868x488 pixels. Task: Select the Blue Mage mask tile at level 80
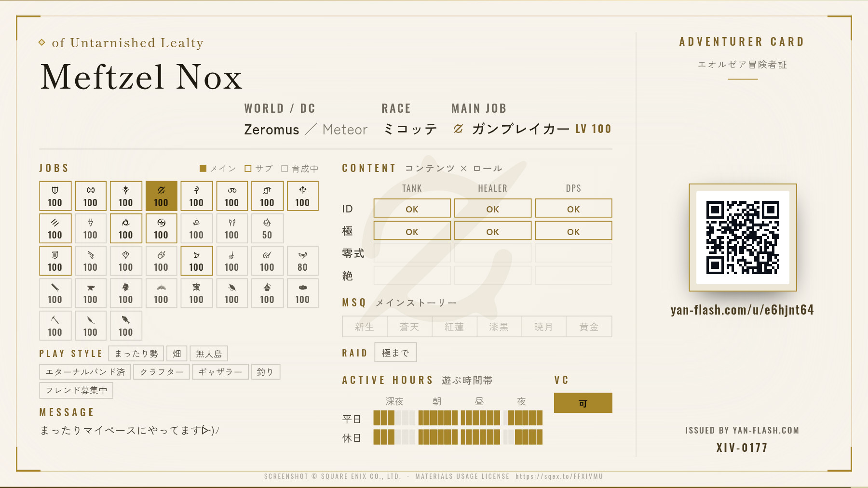click(302, 261)
